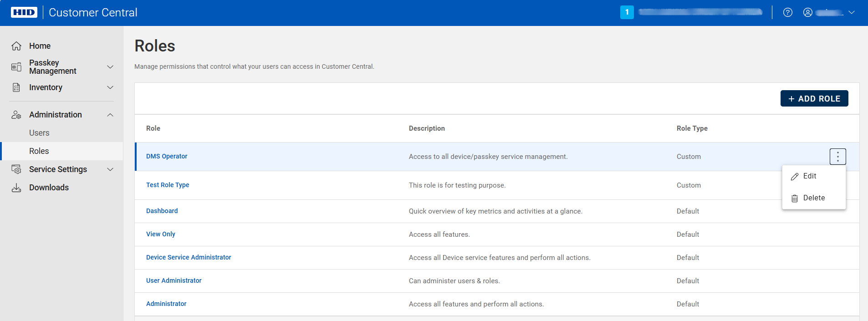
Task: Click Default role type in View Only row
Action: 688,234
